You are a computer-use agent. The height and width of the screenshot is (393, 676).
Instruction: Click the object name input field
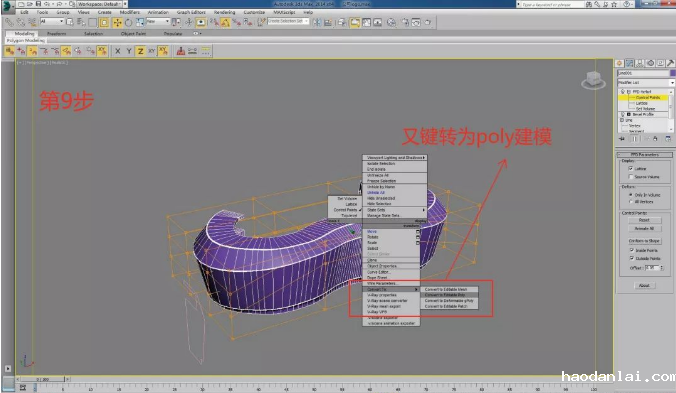click(x=643, y=73)
